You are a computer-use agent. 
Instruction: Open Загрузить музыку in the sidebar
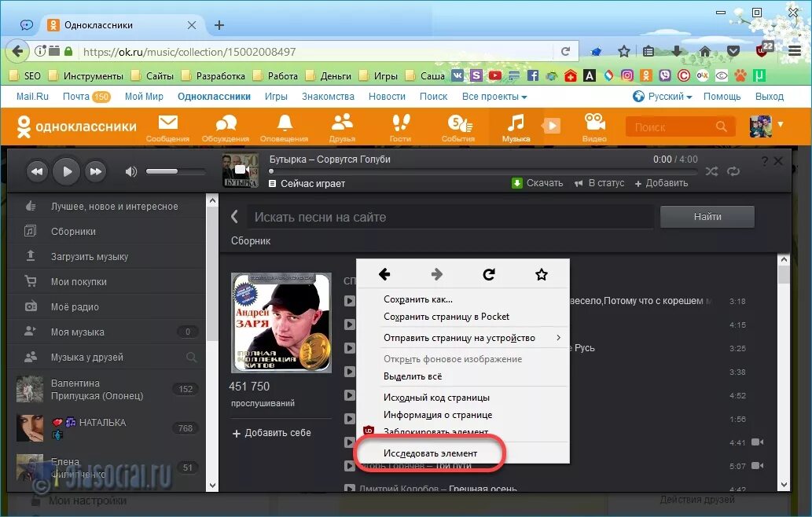point(107,257)
